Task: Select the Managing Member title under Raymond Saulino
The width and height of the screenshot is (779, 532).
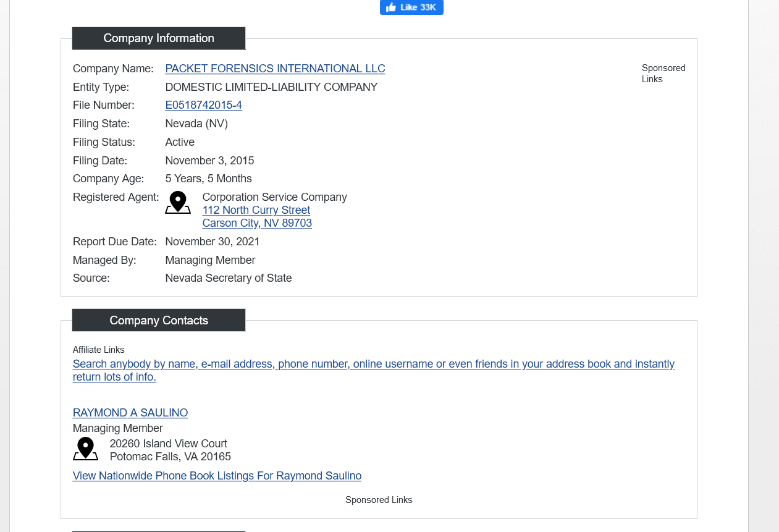Action: coord(118,428)
